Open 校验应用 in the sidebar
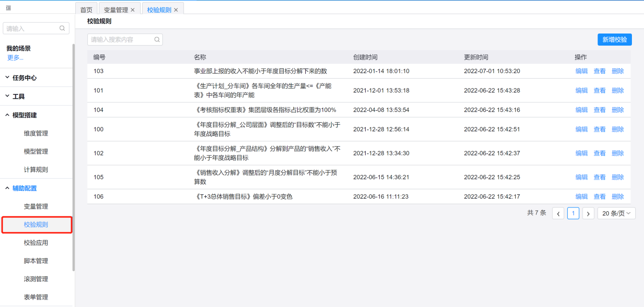Image resolution: width=644 pixels, height=307 pixels. click(36, 243)
